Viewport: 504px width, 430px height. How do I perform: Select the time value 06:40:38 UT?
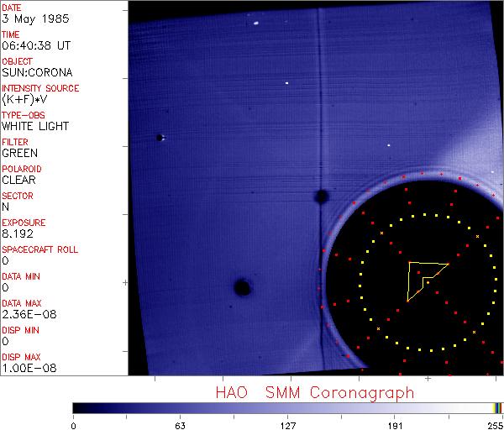(35, 45)
